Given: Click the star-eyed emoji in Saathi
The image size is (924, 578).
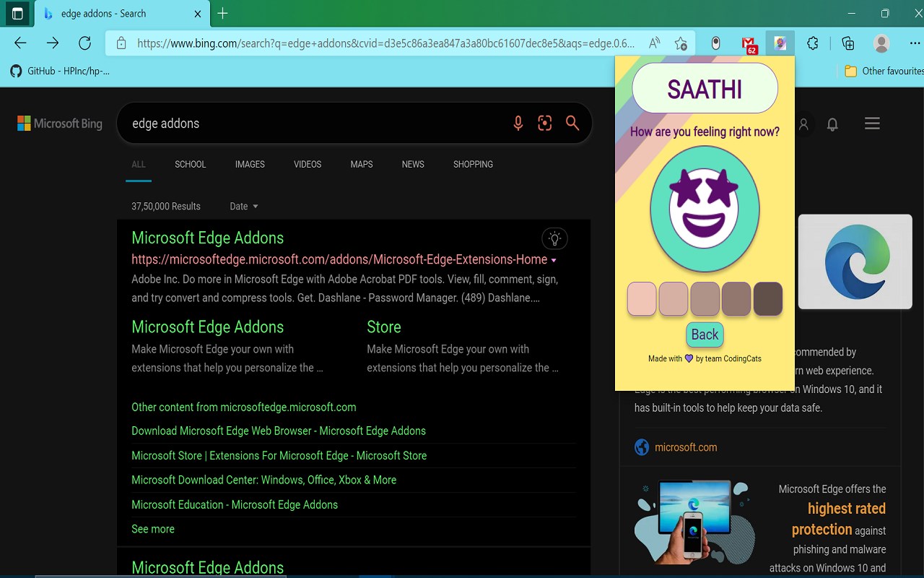Looking at the screenshot, I should (705, 208).
